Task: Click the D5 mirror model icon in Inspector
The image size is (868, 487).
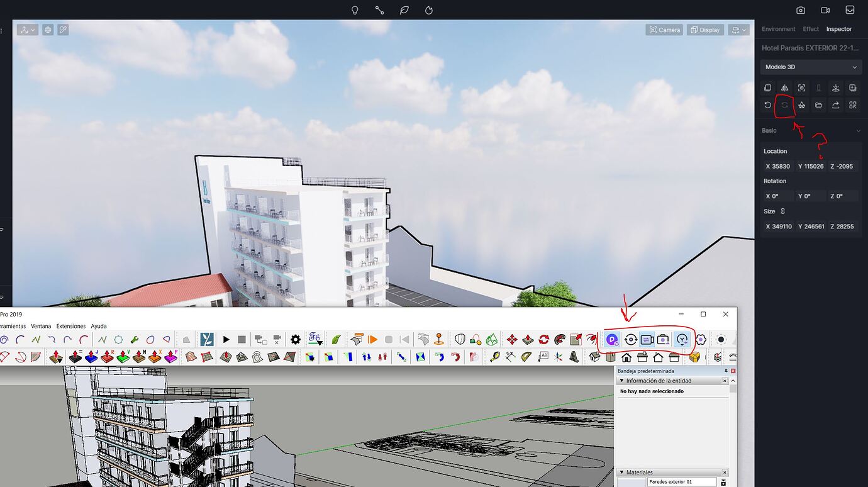Action: [784, 88]
